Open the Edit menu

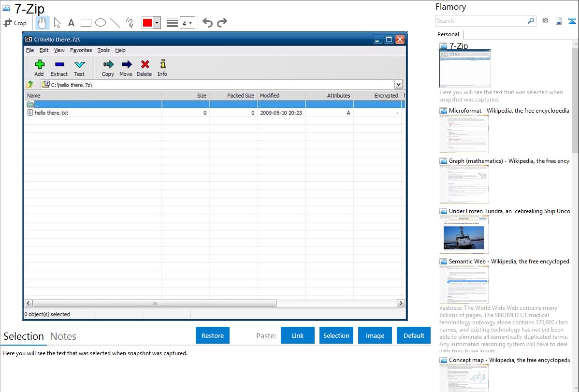point(44,50)
